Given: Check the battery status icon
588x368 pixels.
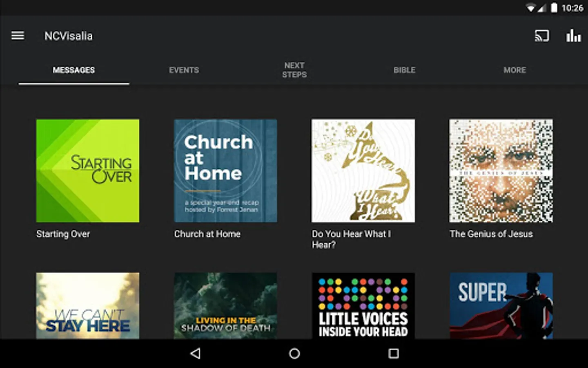Looking at the screenshot, I should (x=554, y=8).
